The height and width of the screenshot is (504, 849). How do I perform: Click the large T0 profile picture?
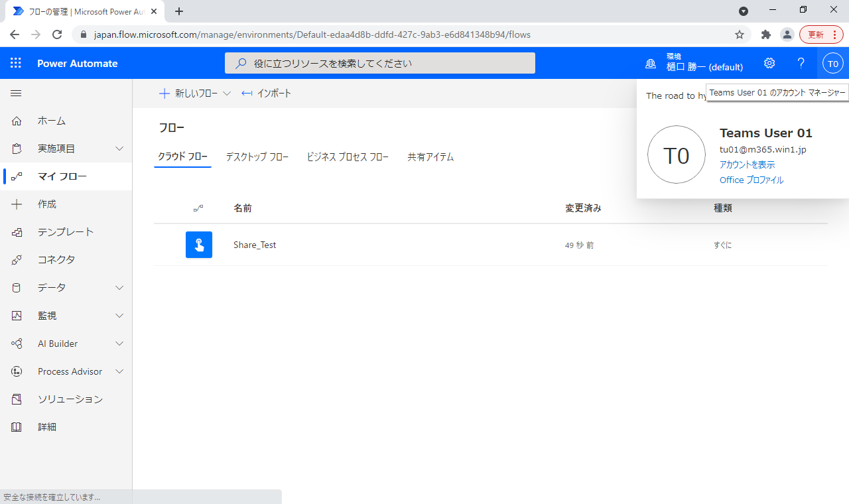pyautogui.click(x=677, y=155)
